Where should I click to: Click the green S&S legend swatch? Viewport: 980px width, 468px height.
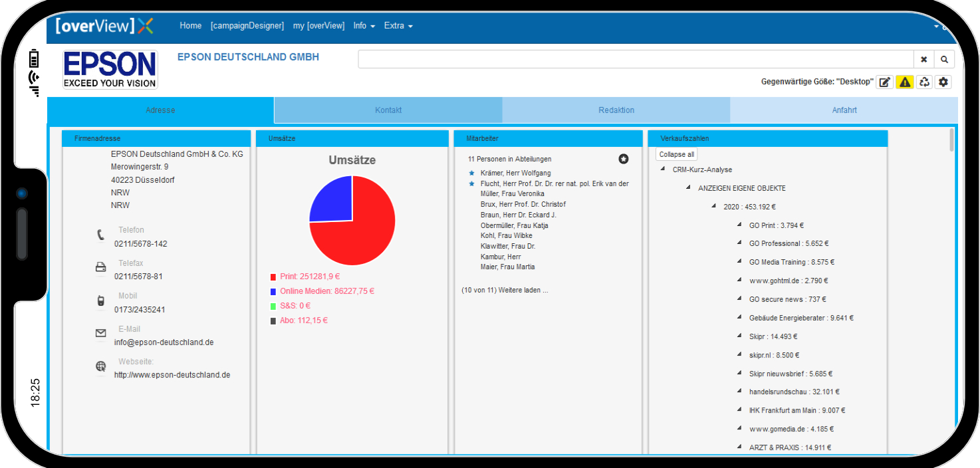[x=273, y=306]
